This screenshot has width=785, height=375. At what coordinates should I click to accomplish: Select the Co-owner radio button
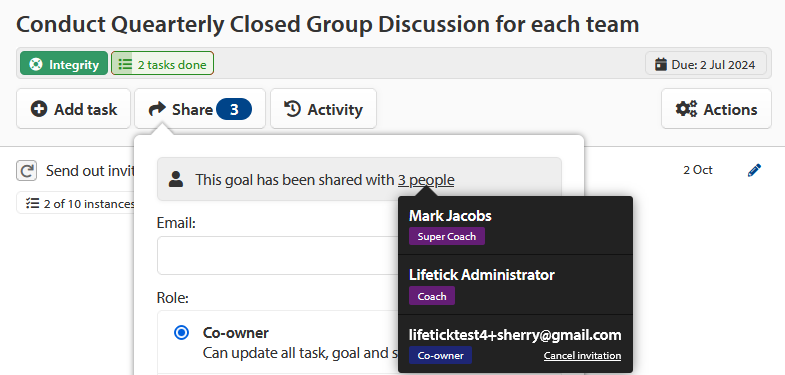click(181, 332)
